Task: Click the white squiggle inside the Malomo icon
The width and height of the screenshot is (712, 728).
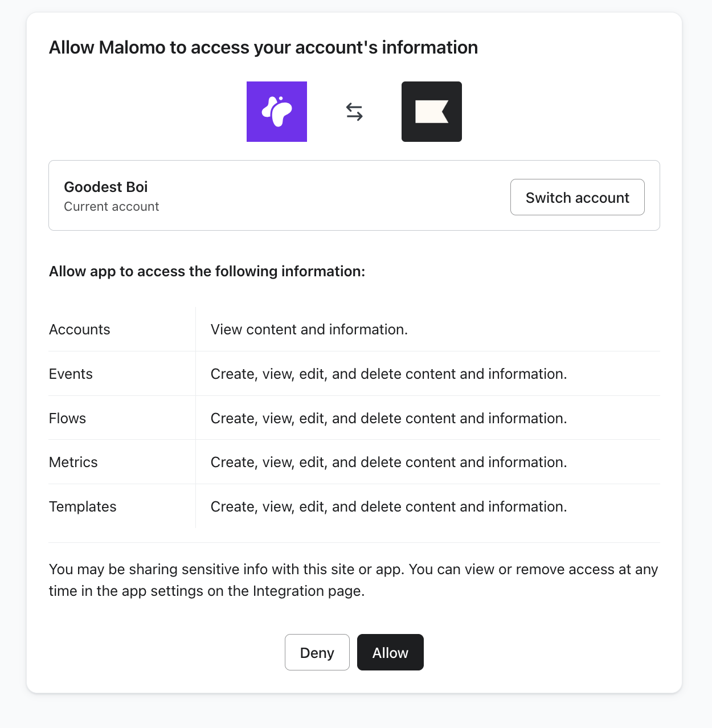Action: click(x=277, y=112)
